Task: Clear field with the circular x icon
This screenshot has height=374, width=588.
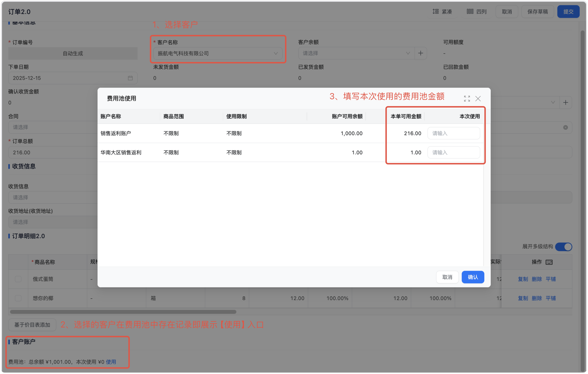Action: pos(565,127)
